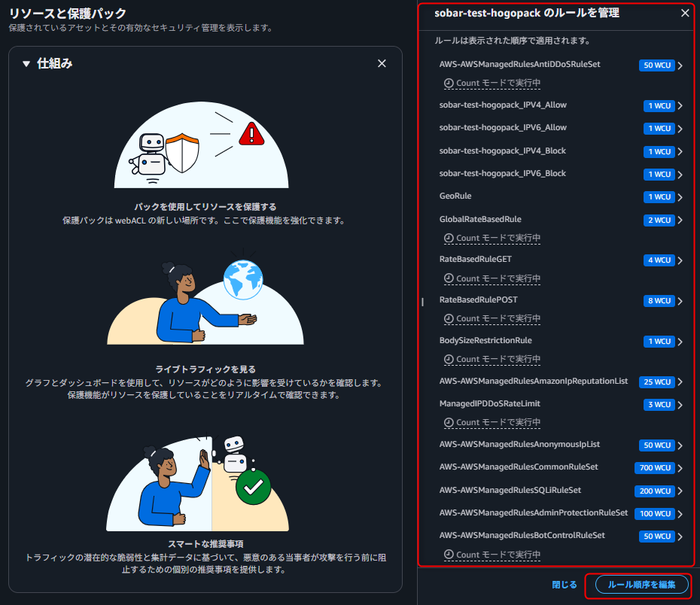This screenshot has height=605, width=700.
Task: Click the GeoRule chevron arrow
Action: tap(680, 198)
